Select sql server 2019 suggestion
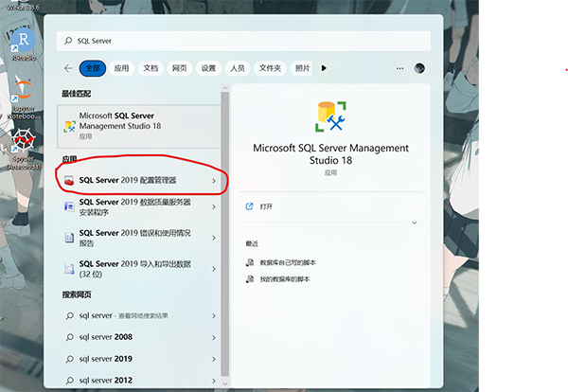This screenshot has height=392, width=568. 139,359
